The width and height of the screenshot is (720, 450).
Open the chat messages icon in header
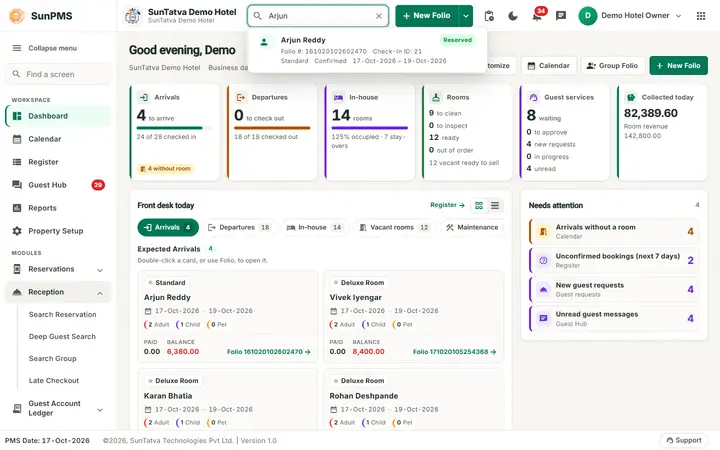[x=561, y=16]
